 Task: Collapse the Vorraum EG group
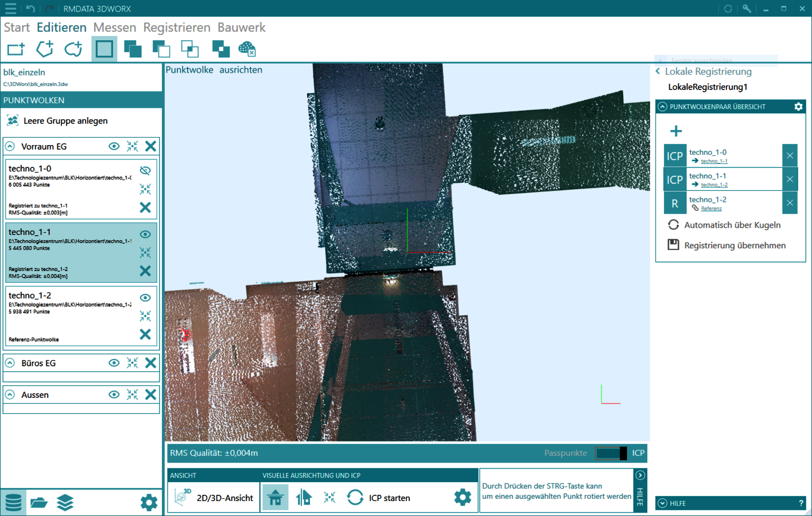click(x=10, y=147)
